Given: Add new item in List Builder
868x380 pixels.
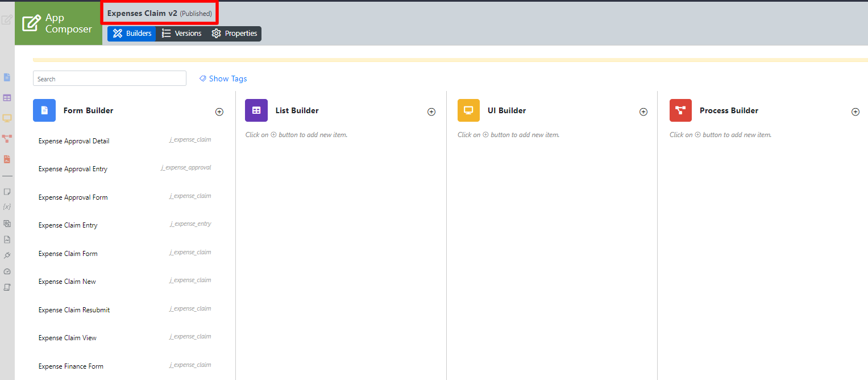Looking at the screenshot, I should [x=431, y=112].
